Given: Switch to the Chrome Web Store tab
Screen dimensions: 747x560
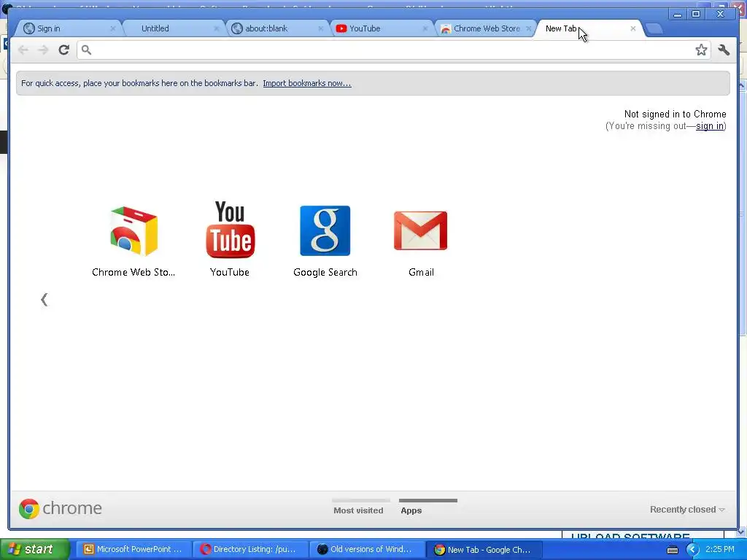Looking at the screenshot, I should point(484,28).
